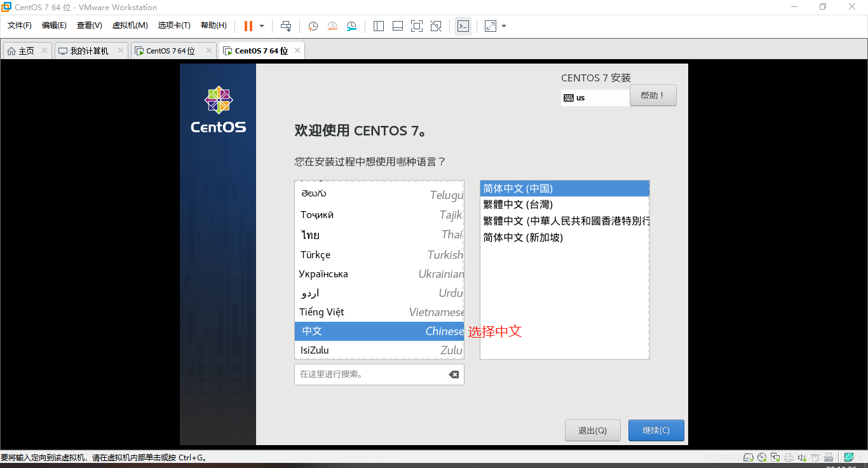Choose 繁體中文 (中華人民共和國香港特別行政區) locale

tap(564, 221)
